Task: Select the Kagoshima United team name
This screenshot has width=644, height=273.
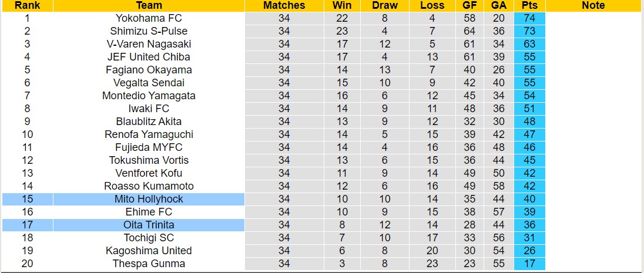Action: (149, 251)
